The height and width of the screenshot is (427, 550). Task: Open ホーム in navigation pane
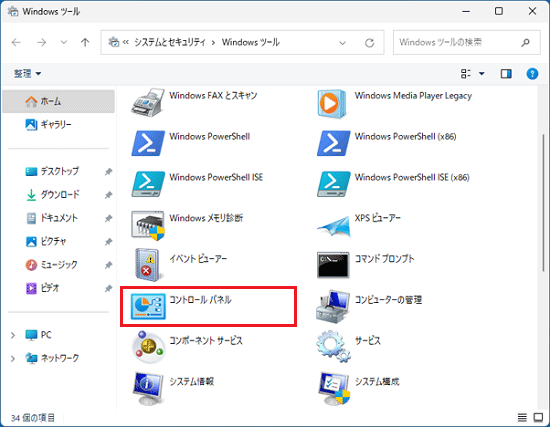[58, 101]
